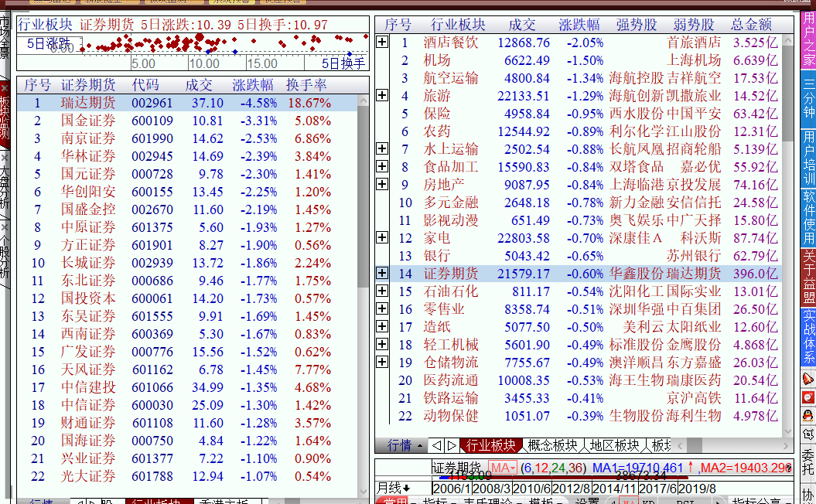
Task: Click the left tab-scroll arrow beside 行业板块
Action: [x=437, y=446]
